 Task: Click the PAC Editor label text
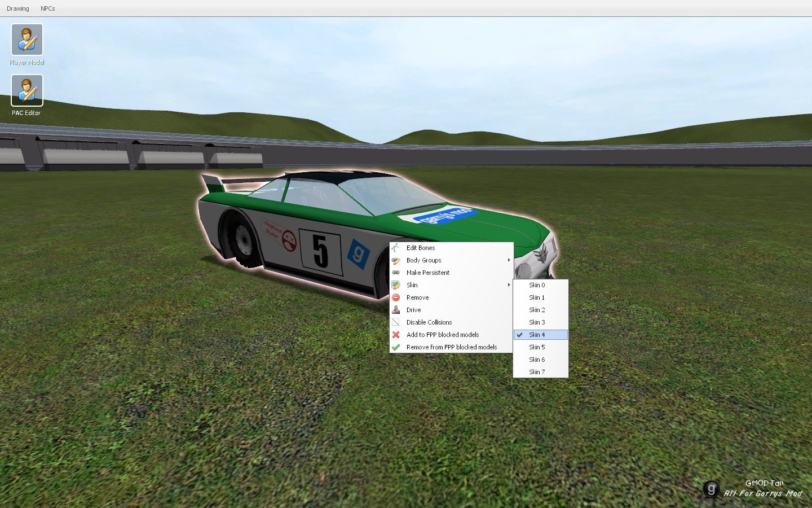27,113
